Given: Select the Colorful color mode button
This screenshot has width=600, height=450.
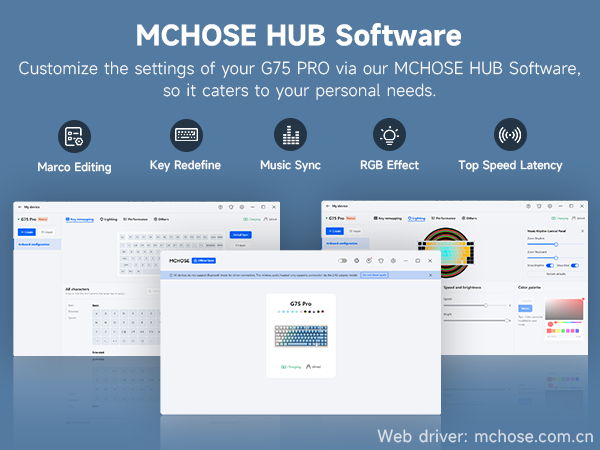Looking at the screenshot, I should tap(526, 301).
